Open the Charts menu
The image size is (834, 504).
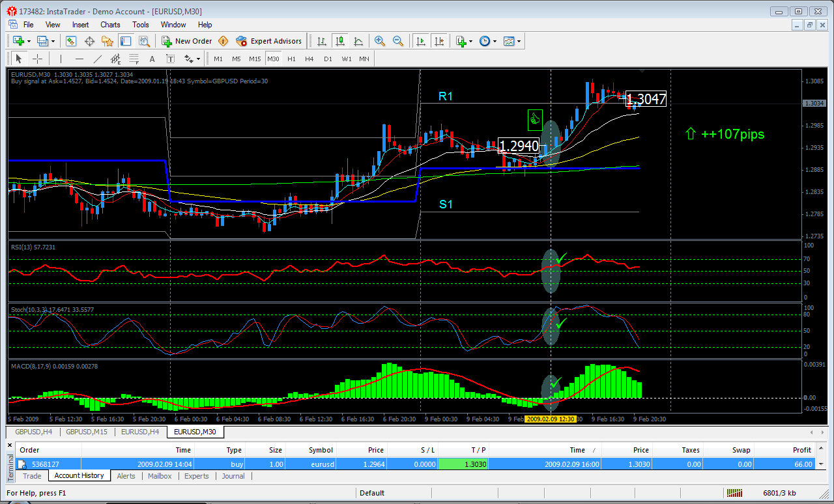pyautogui.click(x=110, y=25)
